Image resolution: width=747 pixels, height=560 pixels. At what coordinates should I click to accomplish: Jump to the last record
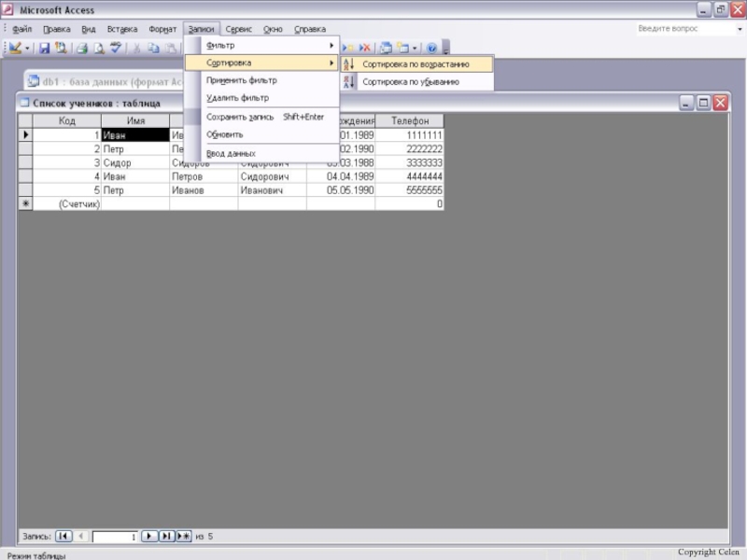click(167, 537)
